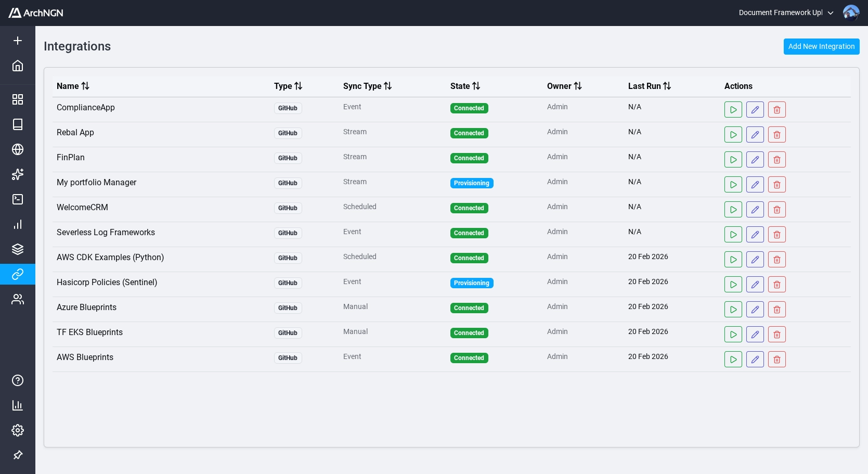The width and height of the screenshot is (868, 474).
Task: Click the Add New Integration button
Action: point(821,46)
